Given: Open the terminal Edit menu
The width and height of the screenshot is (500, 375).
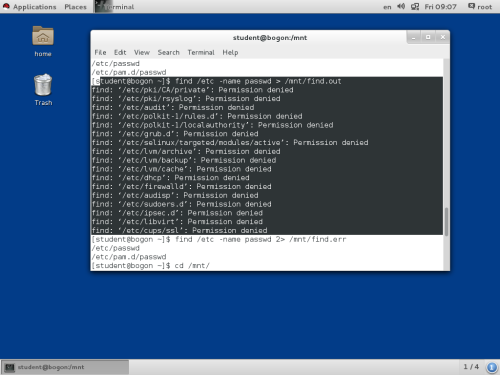Looking at the screenshot, I should (x=120, y=52).
